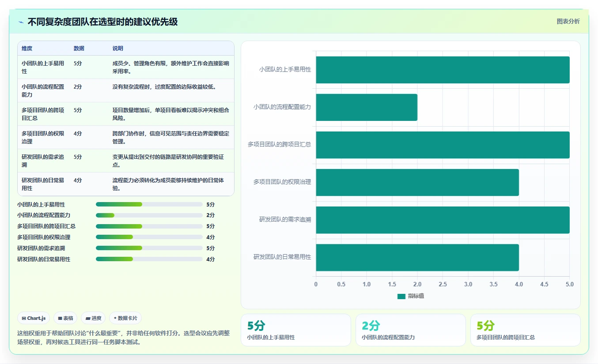Click the 研发团队的需求追溯 progress bar
598x364 pixels.
149,248
